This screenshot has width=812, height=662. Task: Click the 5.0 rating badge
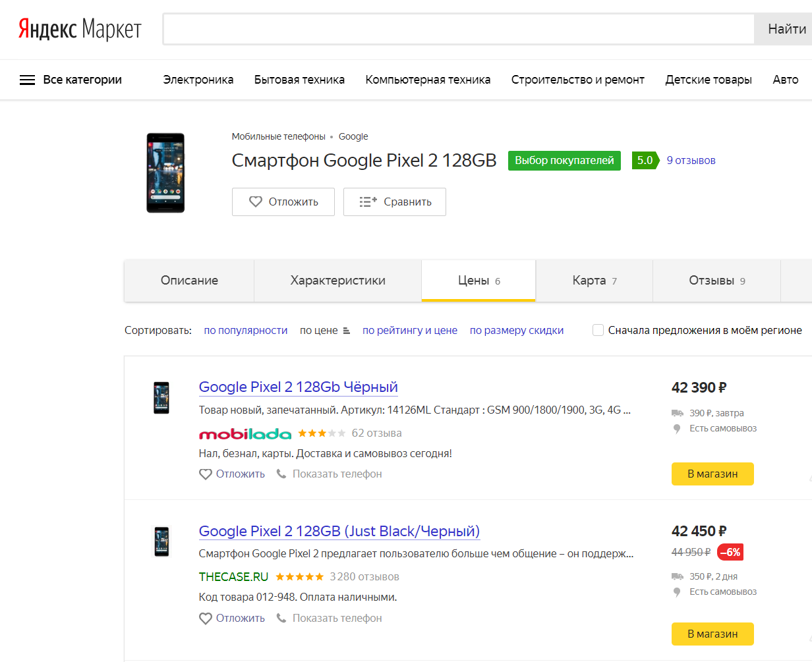644,160
